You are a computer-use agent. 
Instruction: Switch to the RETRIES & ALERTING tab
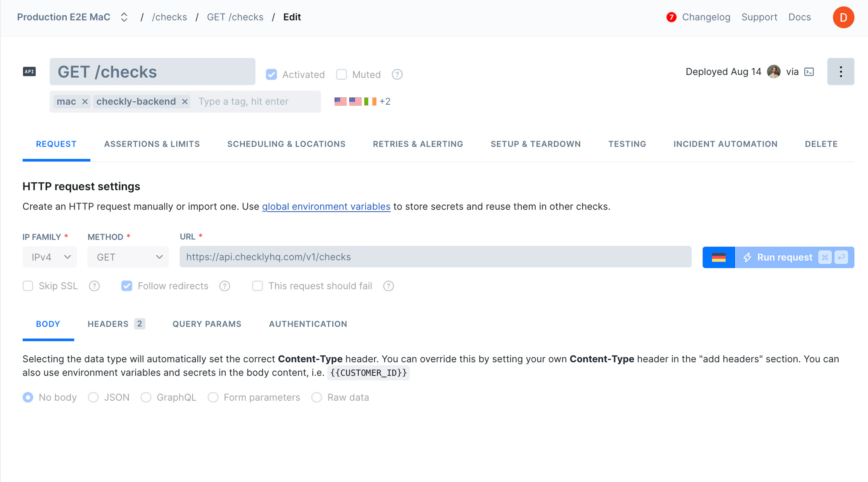click(x=418, y=144)
